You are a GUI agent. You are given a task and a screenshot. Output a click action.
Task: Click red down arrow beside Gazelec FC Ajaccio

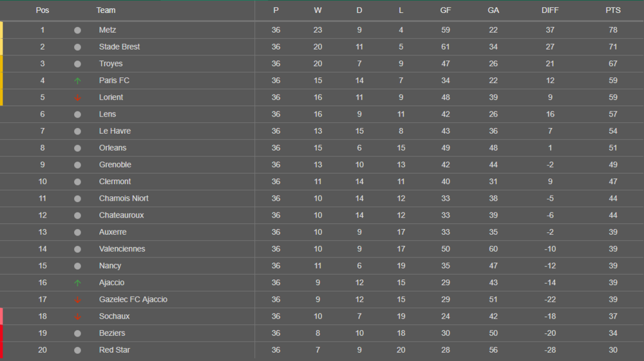click(x=77, y=300)
